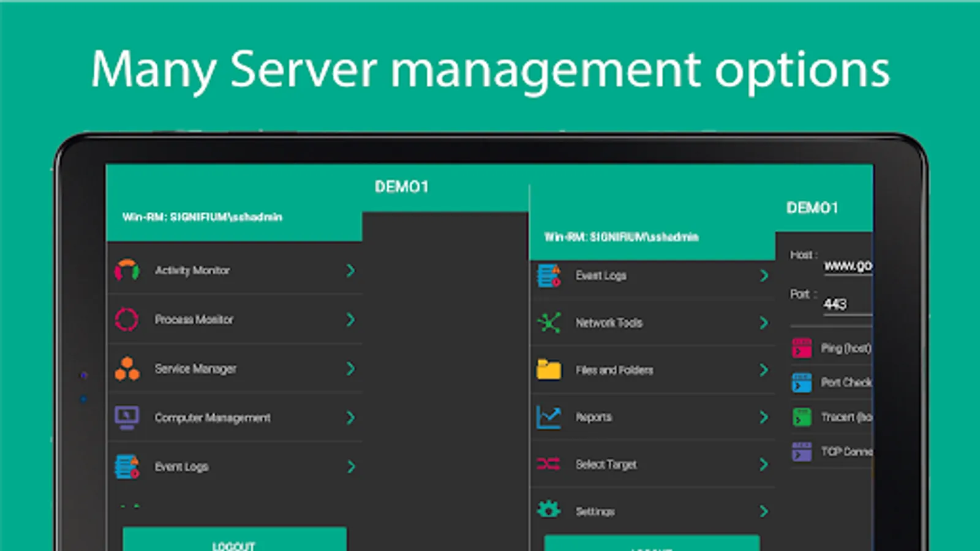Click the Host input field
This screenshot has width=980, height=551.
(x=848, y=266)
